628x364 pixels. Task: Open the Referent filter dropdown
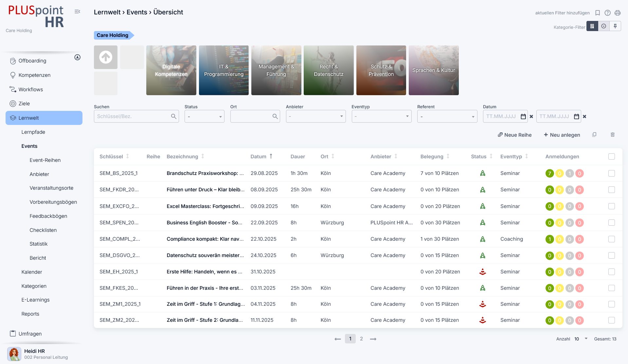[447, 116]
